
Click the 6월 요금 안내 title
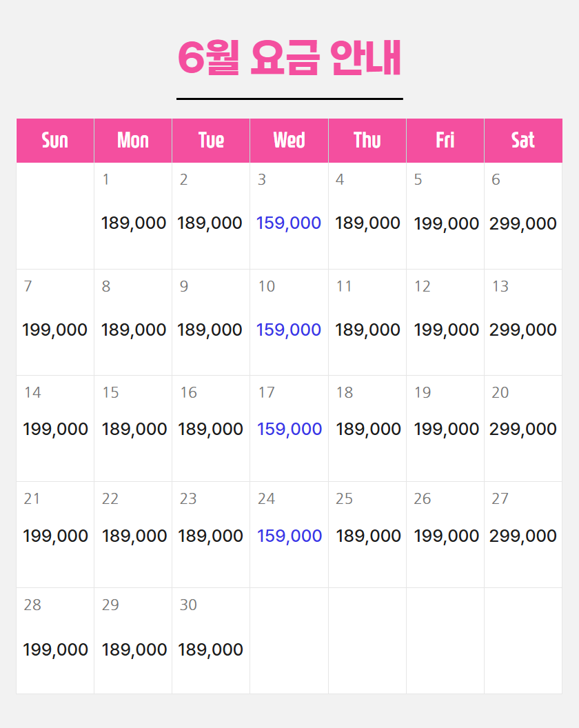tap(289, 58)
